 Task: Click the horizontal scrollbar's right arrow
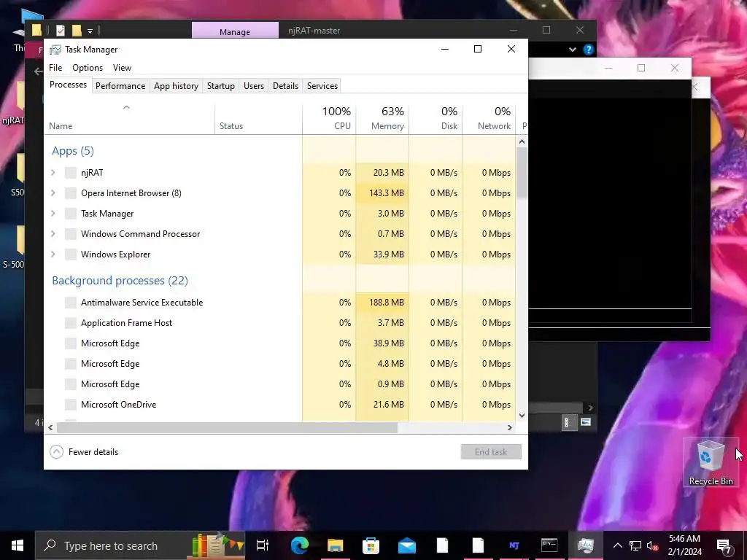click(509, 427)
